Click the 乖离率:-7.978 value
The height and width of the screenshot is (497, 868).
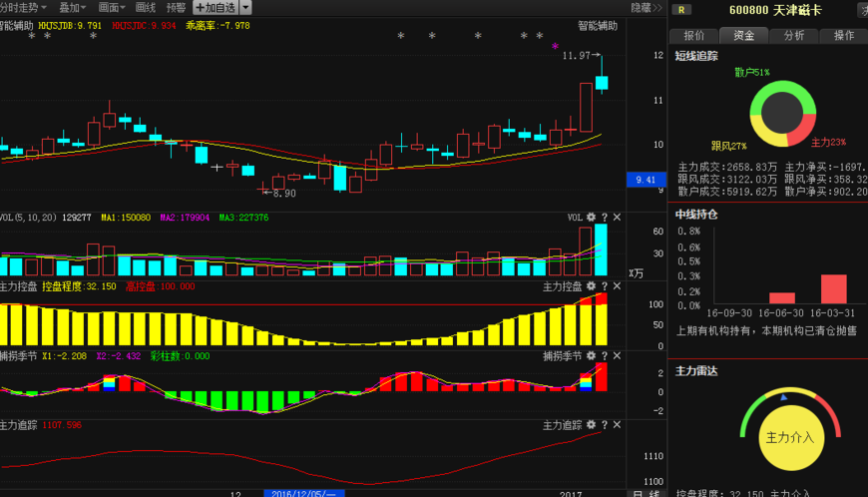pyautogui.click(x=217, y=26)
